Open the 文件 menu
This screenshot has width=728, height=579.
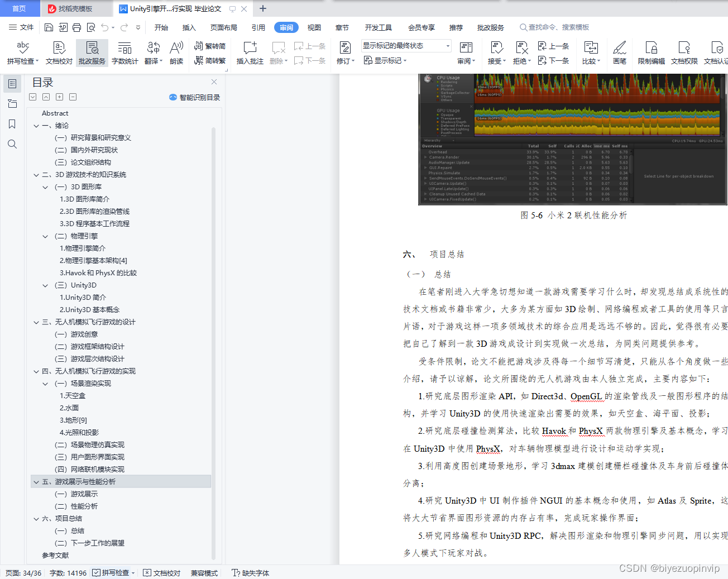pos(21,27)
